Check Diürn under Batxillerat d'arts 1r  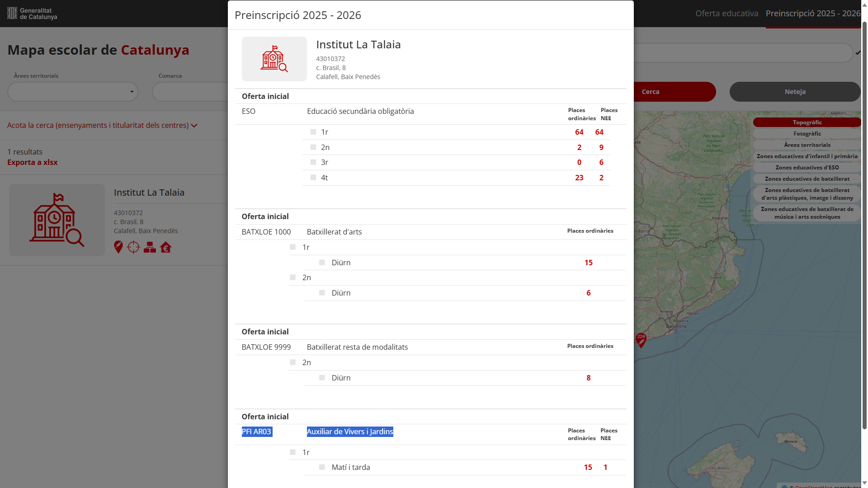pos(322,263)
